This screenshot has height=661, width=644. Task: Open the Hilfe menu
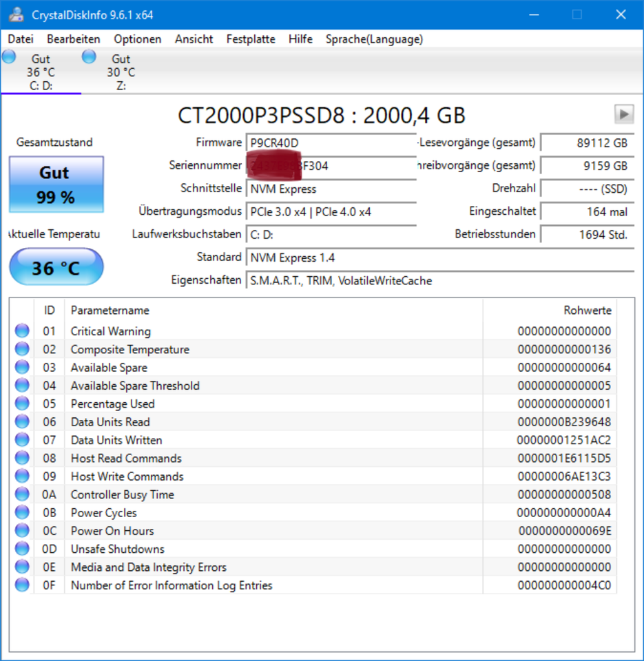pos(300,39)
